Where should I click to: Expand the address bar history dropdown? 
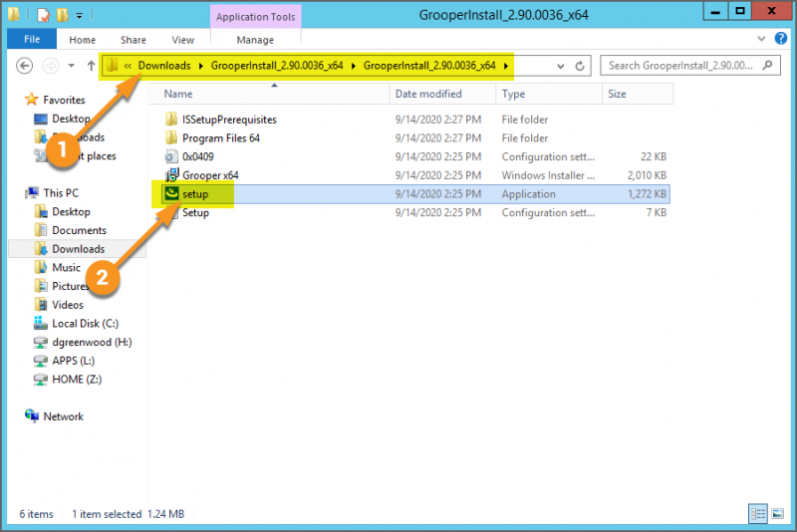click(561, 66)
